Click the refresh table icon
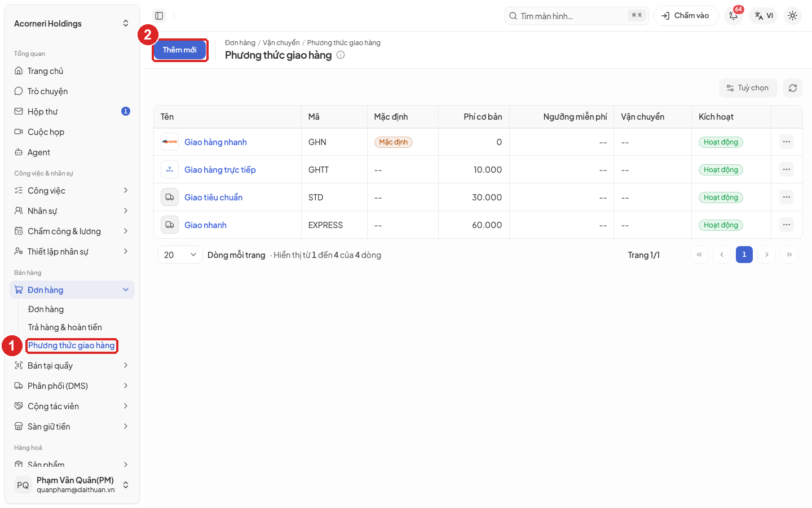The height and width of the screenshot is (508, 812). coord(792,88)
